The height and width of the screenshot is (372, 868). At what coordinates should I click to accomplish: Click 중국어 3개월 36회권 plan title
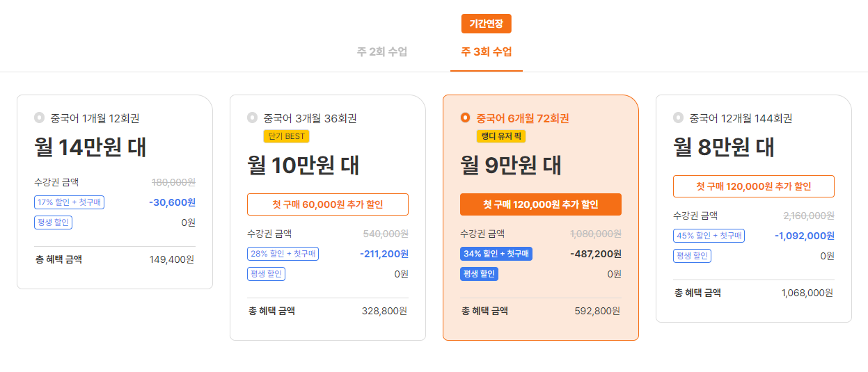pos(310,118)
